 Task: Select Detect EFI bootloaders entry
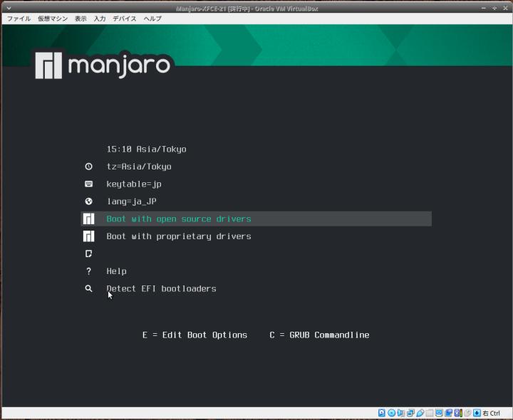161,288
